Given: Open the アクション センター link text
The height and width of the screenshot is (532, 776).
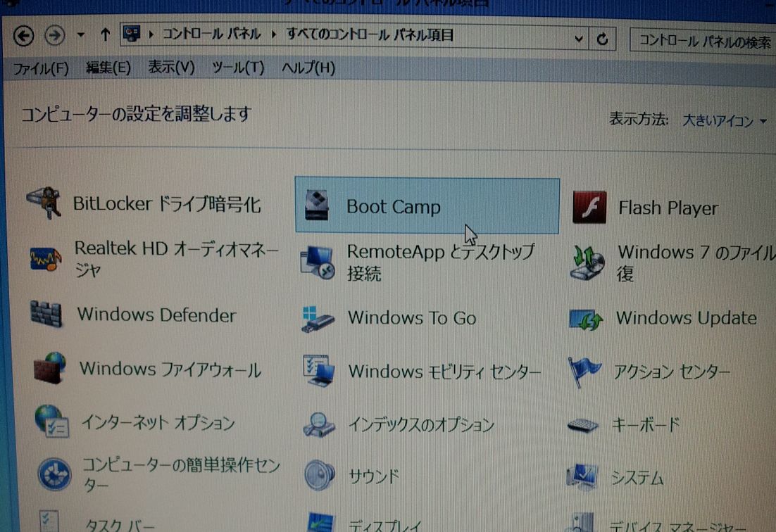Looking at the screenshot, I should coord(672,372).
